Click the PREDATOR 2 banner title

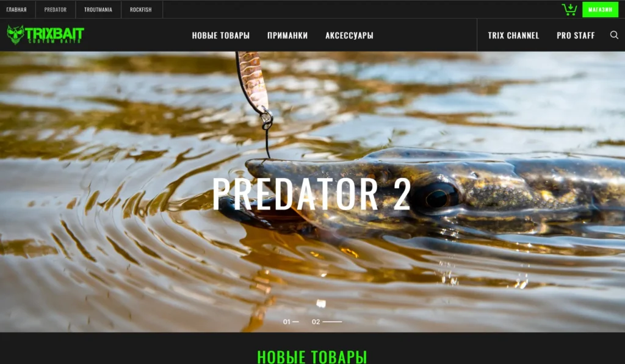click(312, 194)
